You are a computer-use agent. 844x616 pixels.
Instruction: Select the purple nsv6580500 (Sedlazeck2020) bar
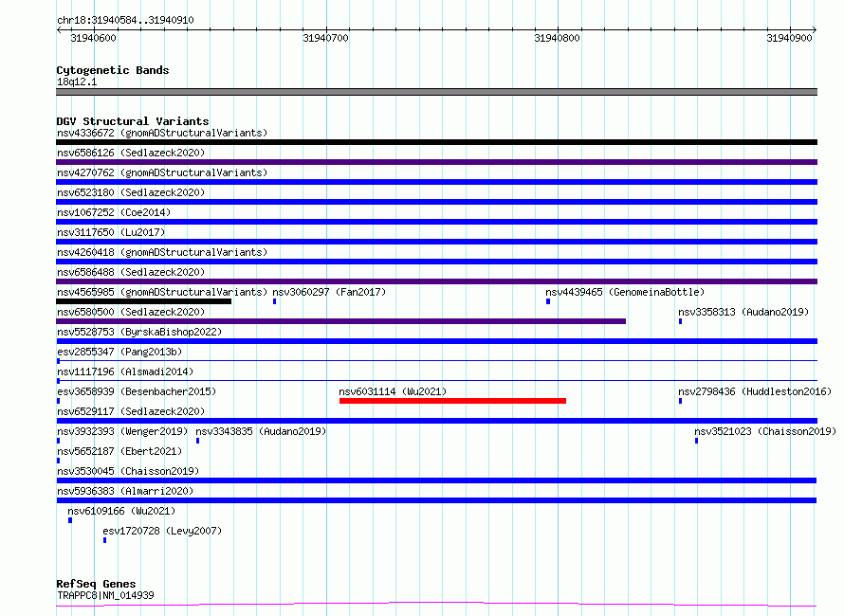coord(340,321)
